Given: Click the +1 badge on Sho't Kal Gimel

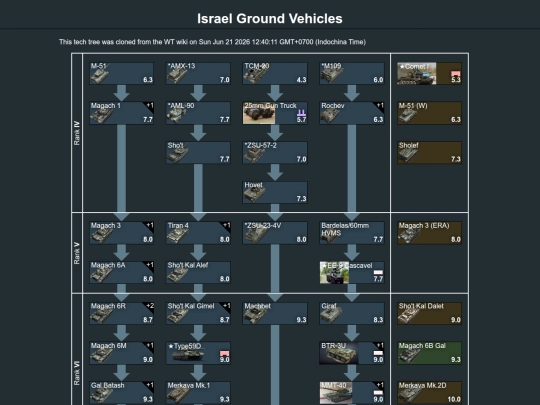Looking at the screenshot, I should pos(226,306).
